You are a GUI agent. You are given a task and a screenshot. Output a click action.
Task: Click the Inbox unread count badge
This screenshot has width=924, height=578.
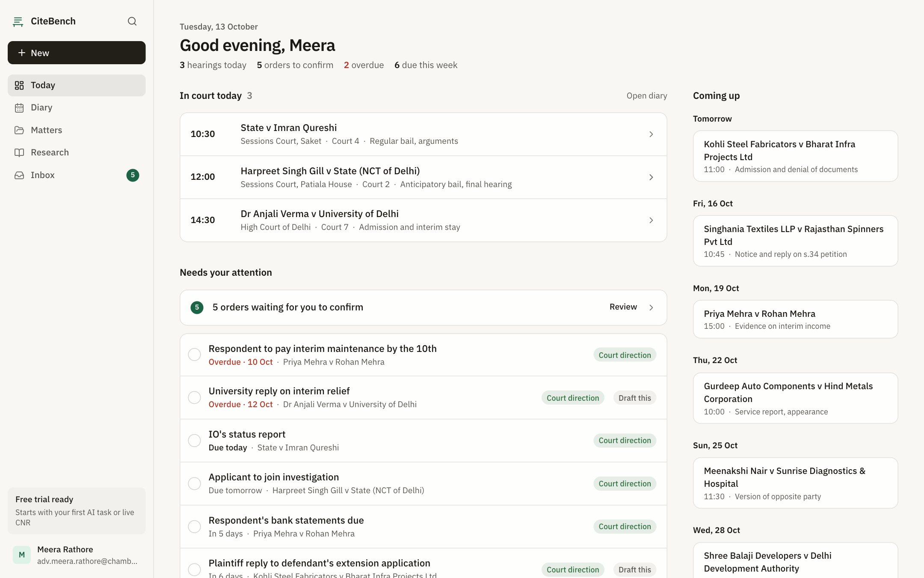[x=133, y=175]
